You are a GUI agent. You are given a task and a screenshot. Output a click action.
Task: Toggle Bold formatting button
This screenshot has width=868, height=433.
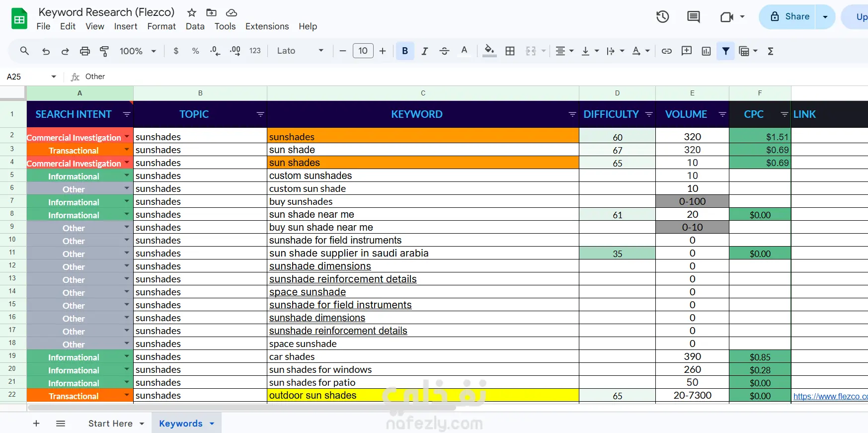(405, 51)
